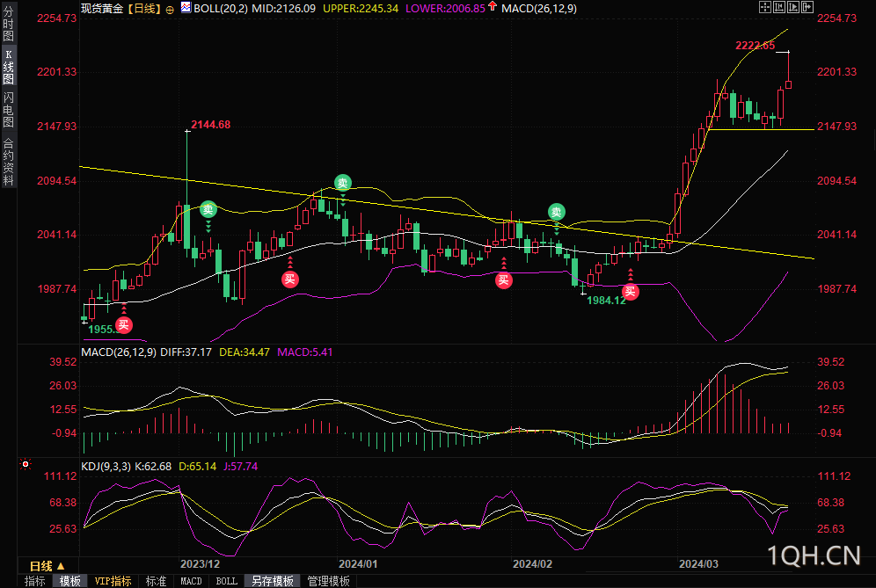876x588 pixels.
Task: Click the DIFF:37.17 readout
Action: 186,352
